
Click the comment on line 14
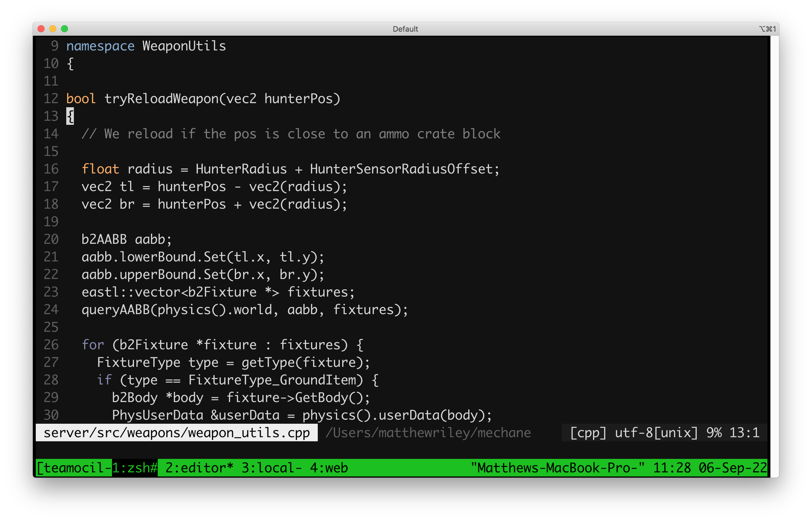click(x=291, y=134)
